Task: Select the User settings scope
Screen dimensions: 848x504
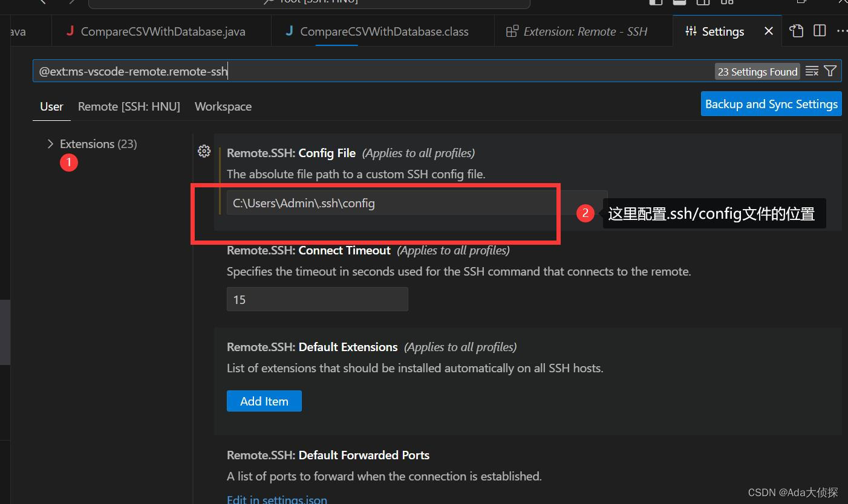Action: 51,106
